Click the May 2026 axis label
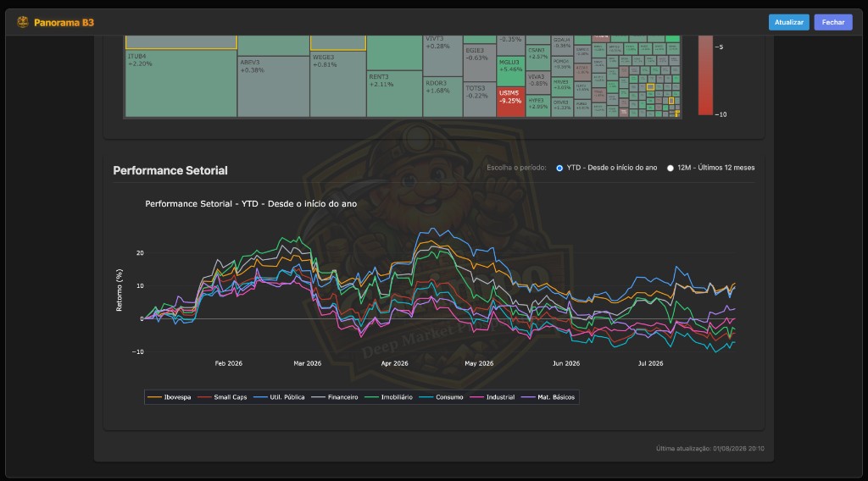Screen dimensions: 868x481 pyautogui.click(x=479, y=363)
